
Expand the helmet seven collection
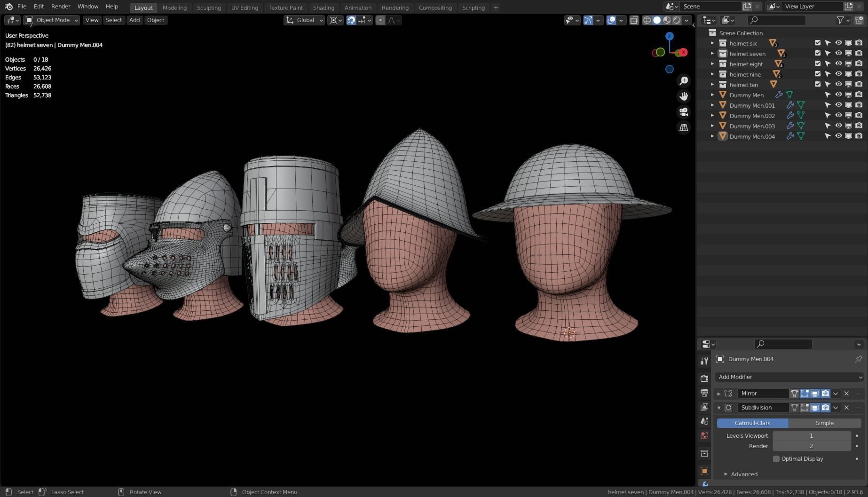pos(712,54)
